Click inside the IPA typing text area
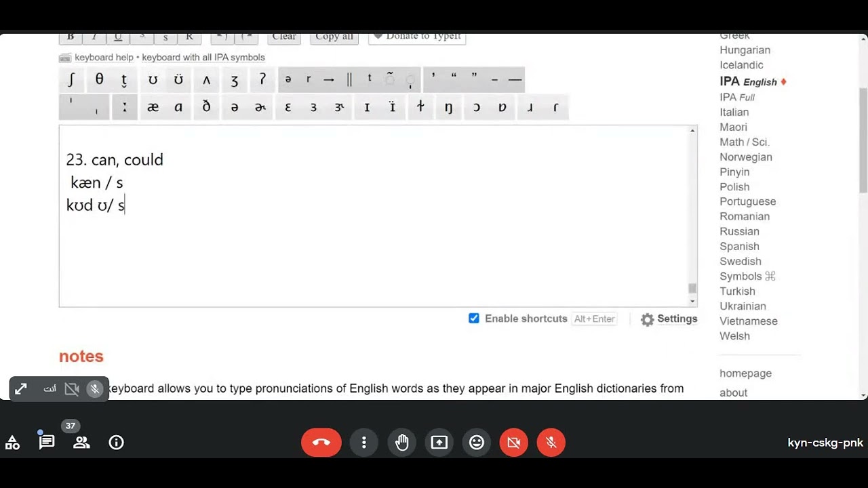 pyautogui.click(x=374, y=216)
